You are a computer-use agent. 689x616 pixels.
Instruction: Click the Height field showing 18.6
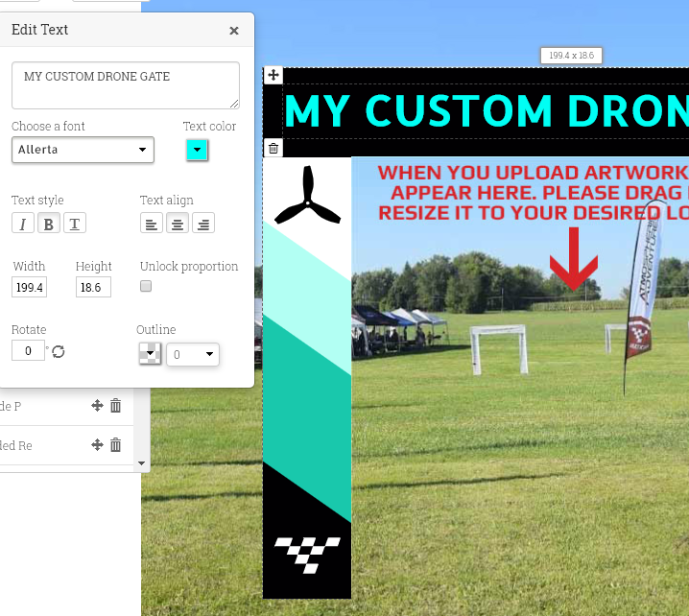point(93,287)
